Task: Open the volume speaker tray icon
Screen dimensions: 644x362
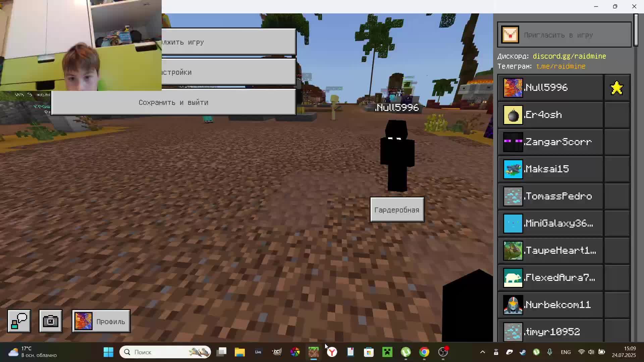Action: [x=591, y=352]
